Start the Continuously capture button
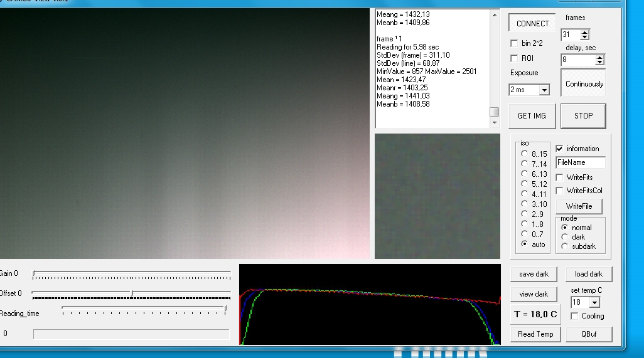This screenshot has height=358, width=644. click(x=583, y=83)
